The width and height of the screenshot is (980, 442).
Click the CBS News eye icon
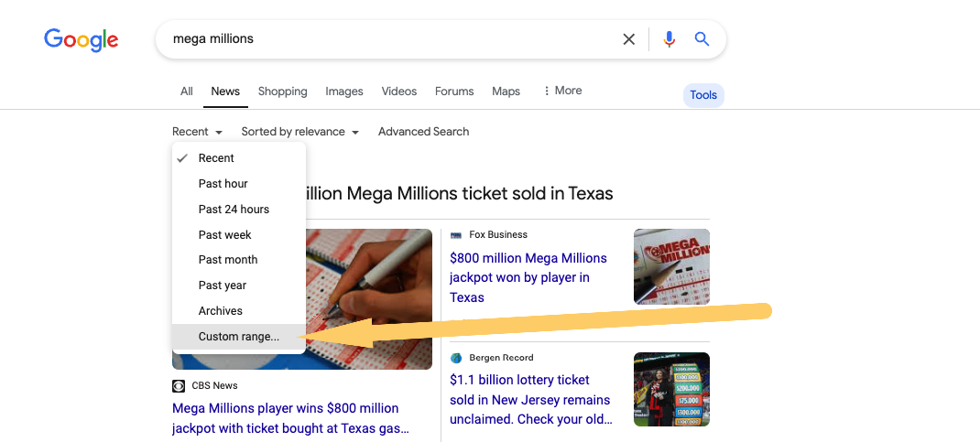(179, 386)
